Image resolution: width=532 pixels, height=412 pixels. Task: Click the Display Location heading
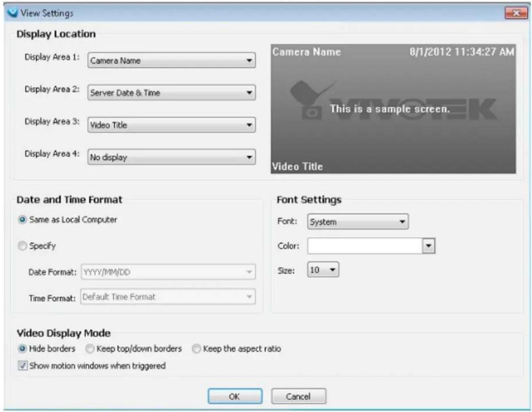(x=56, y=34)
